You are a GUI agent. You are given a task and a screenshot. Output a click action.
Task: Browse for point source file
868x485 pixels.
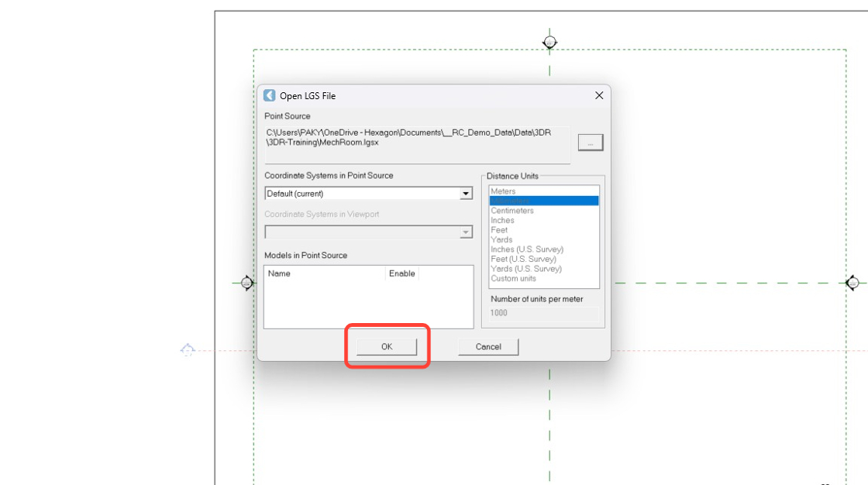(x=590, y=143)
